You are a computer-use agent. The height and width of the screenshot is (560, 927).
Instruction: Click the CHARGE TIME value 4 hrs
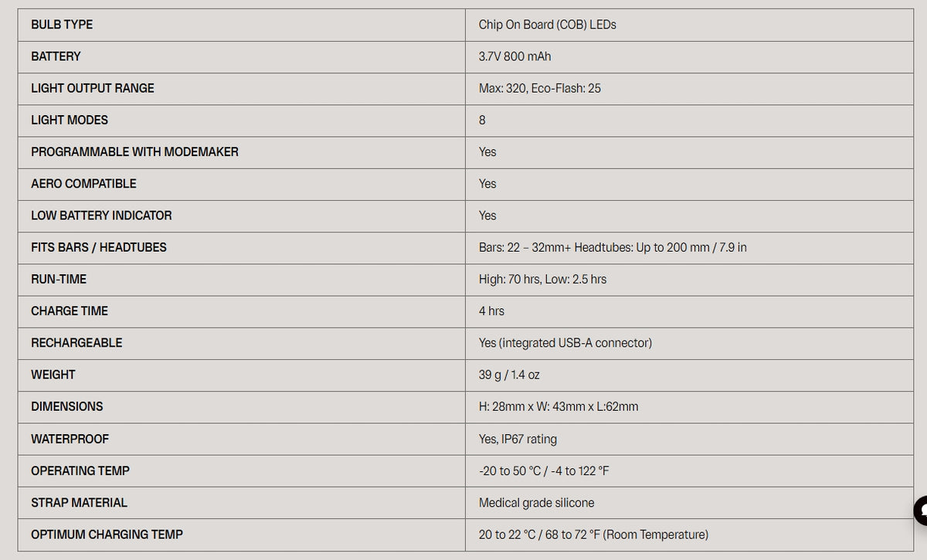point(491,311)
